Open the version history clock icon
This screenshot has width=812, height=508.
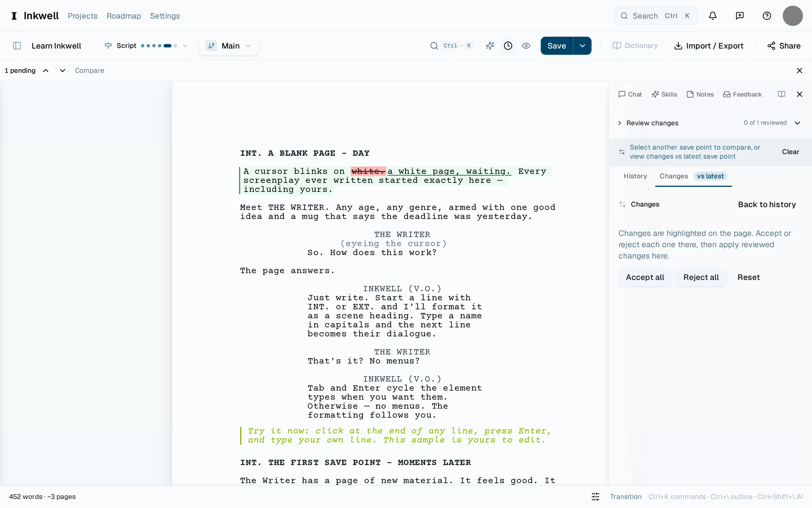[508, 46]
